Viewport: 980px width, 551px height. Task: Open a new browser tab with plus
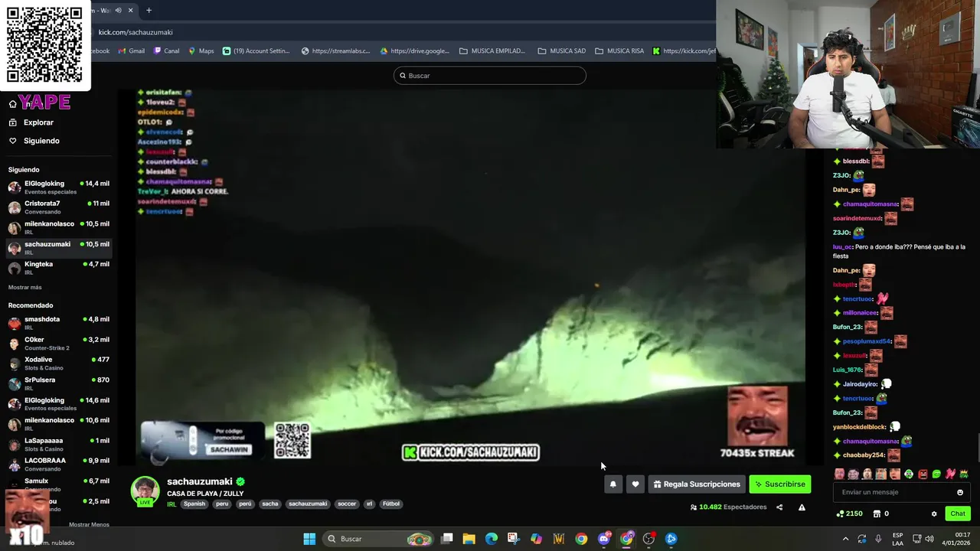[149, 10]
